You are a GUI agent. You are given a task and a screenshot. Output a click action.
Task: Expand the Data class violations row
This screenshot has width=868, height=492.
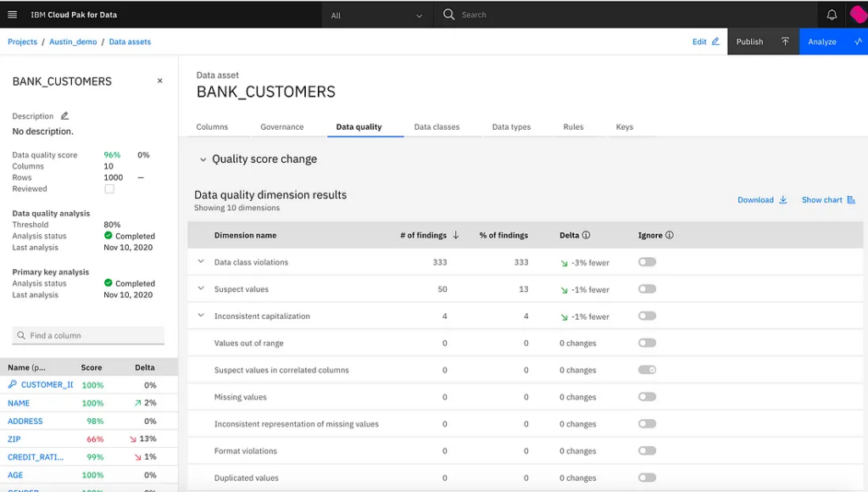click(201, 261)
